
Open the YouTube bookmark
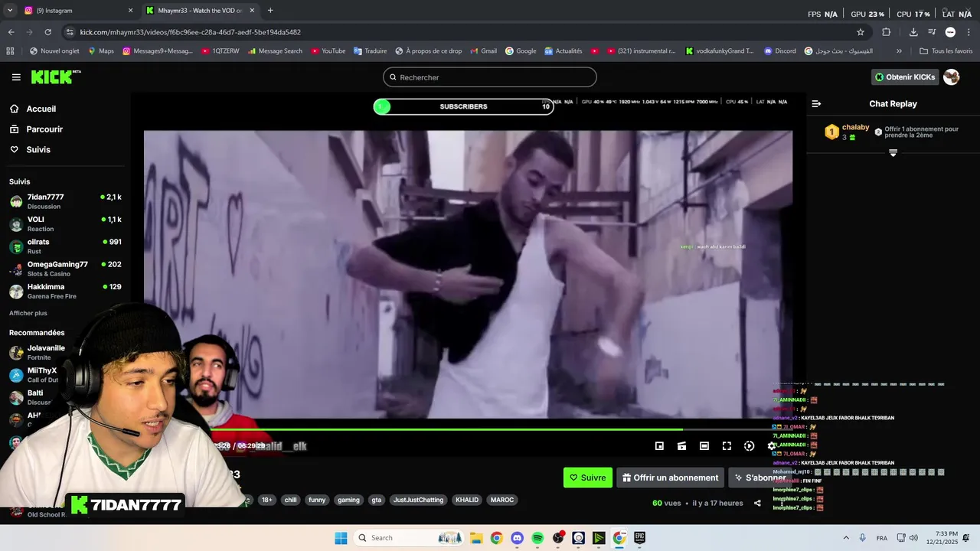(327, 51)
